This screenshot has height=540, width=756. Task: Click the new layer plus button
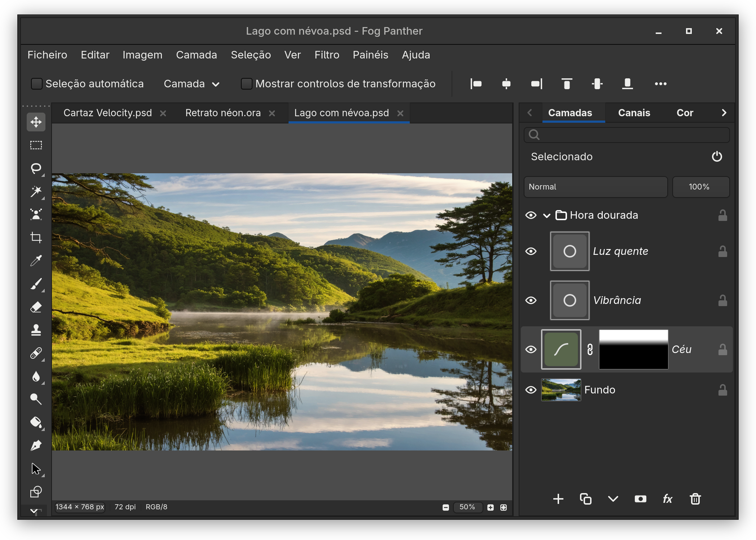tap(558, 499)
